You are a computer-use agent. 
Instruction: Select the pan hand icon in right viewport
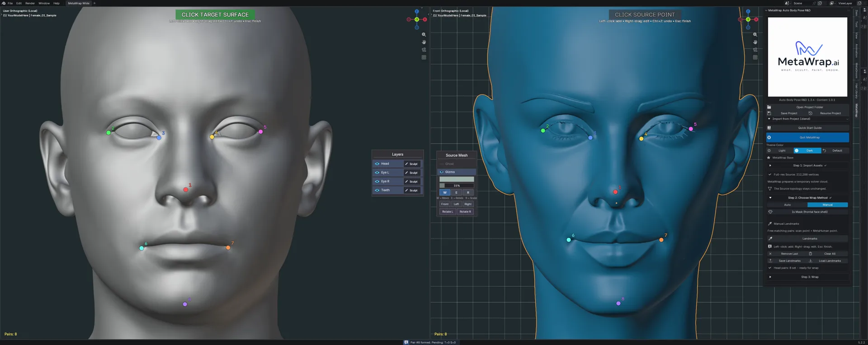[x=755, y=42]
